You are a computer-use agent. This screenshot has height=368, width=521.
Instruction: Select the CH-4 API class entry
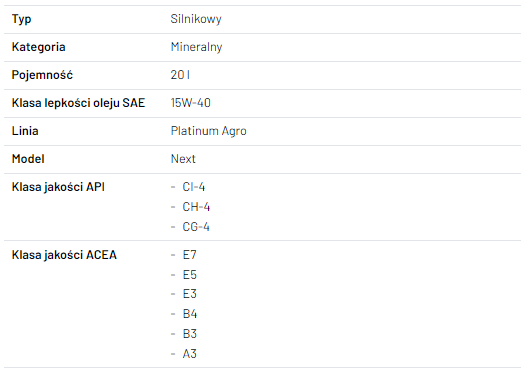tap(196, 207)
